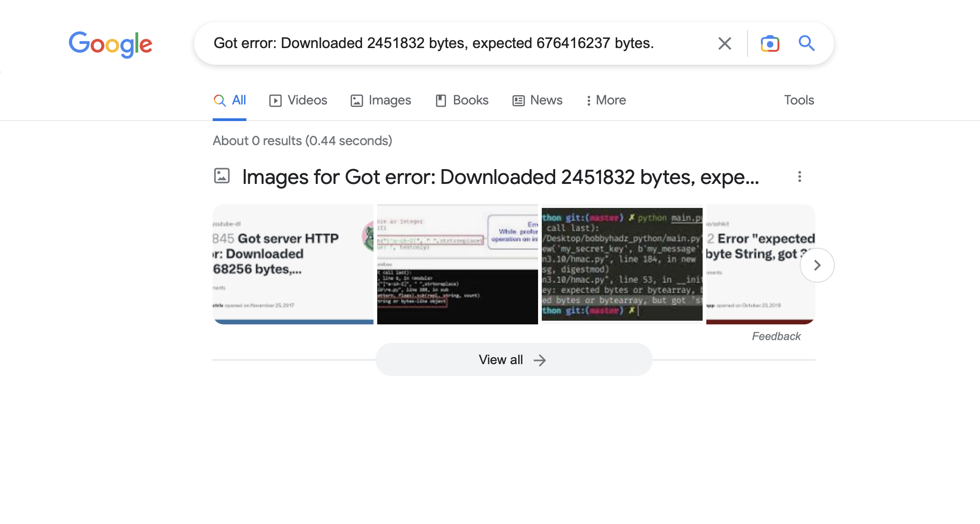The image size is (980, 524).
Task: Expand the More search categories menu
Action: click(606, 100)
